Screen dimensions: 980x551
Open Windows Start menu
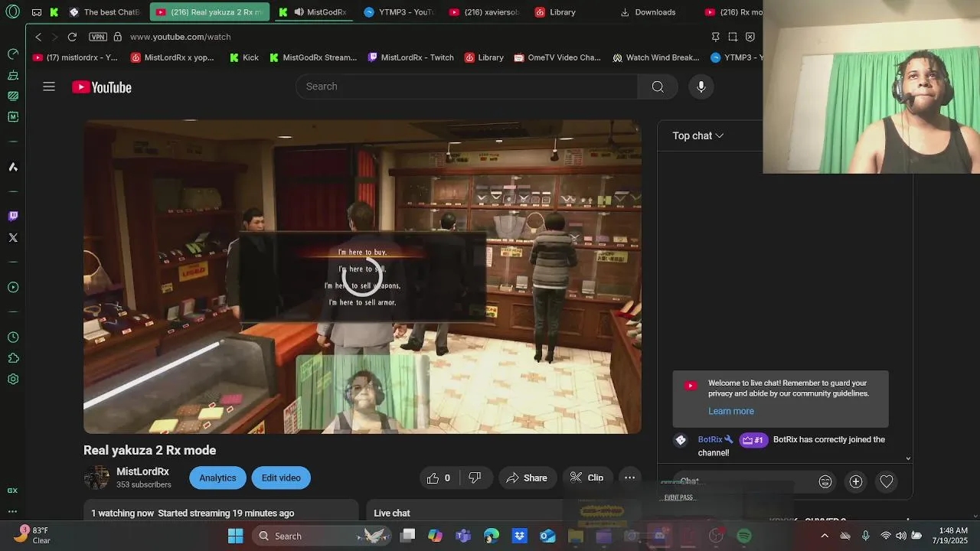click(x=235, y=536)
